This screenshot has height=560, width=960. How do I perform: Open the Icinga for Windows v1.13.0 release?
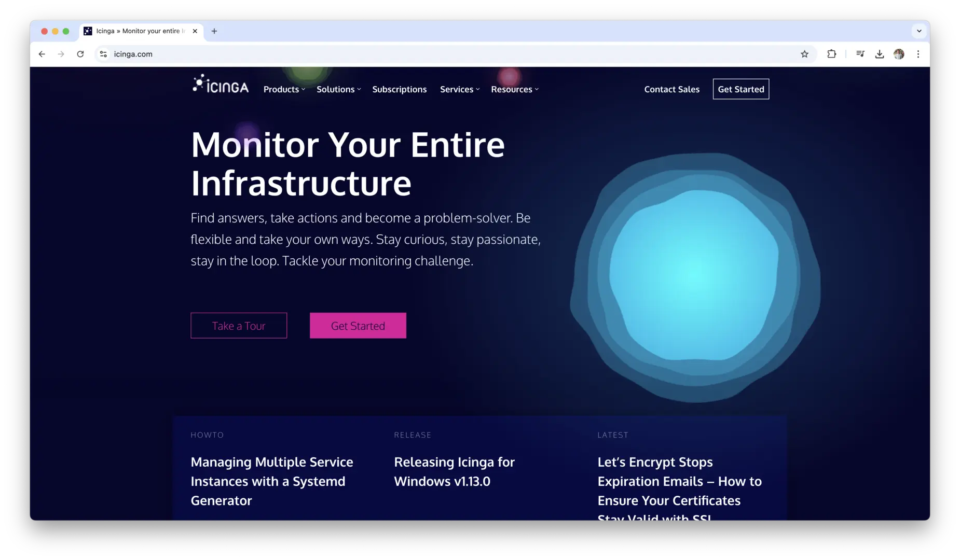tap(455, 471)
